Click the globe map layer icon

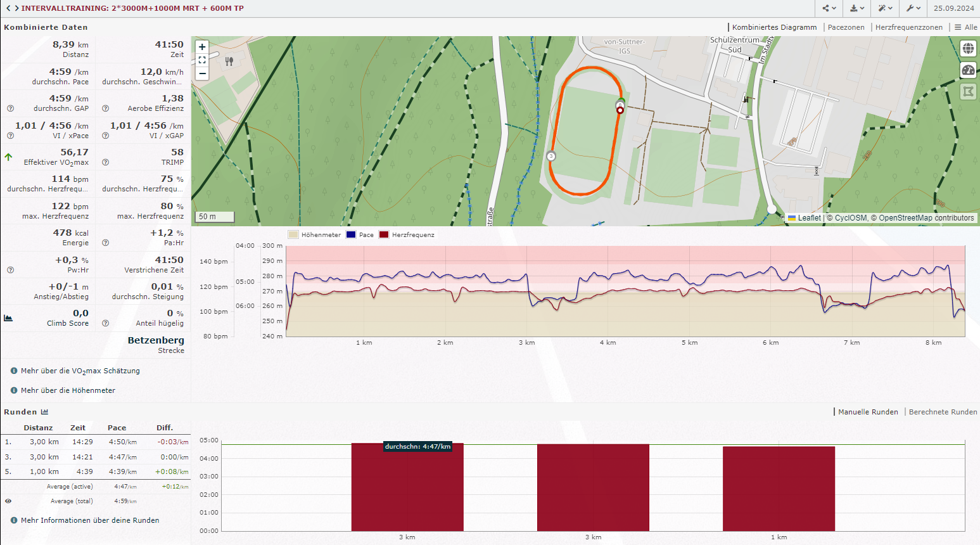pos(968,49)
